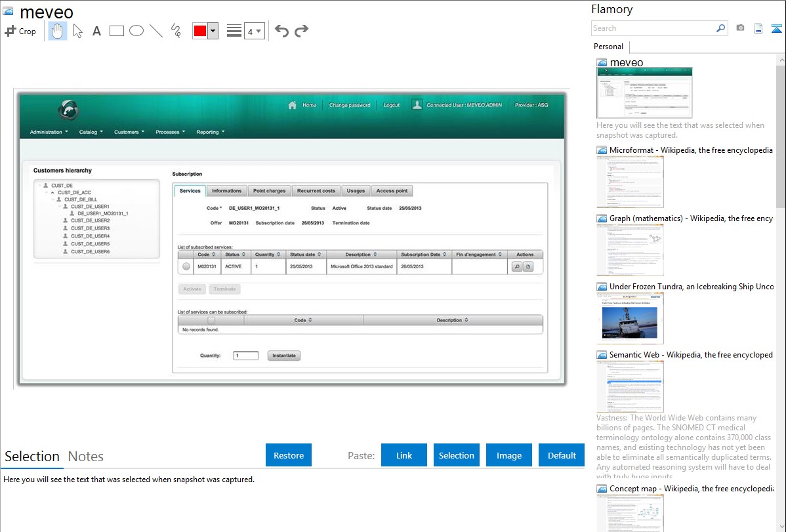786x532 pixels.
Task: Switch to the Notes tab
Action: tap(86, 457)
